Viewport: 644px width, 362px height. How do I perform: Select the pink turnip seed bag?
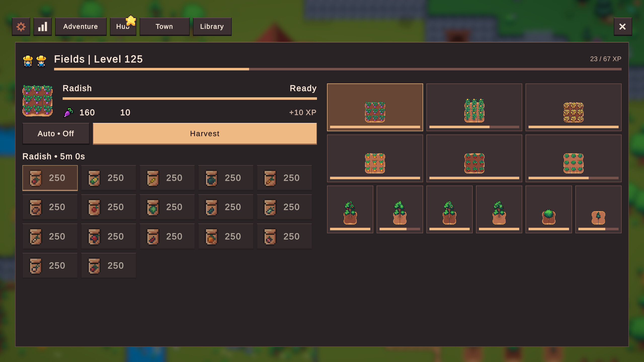coord(284,237)
